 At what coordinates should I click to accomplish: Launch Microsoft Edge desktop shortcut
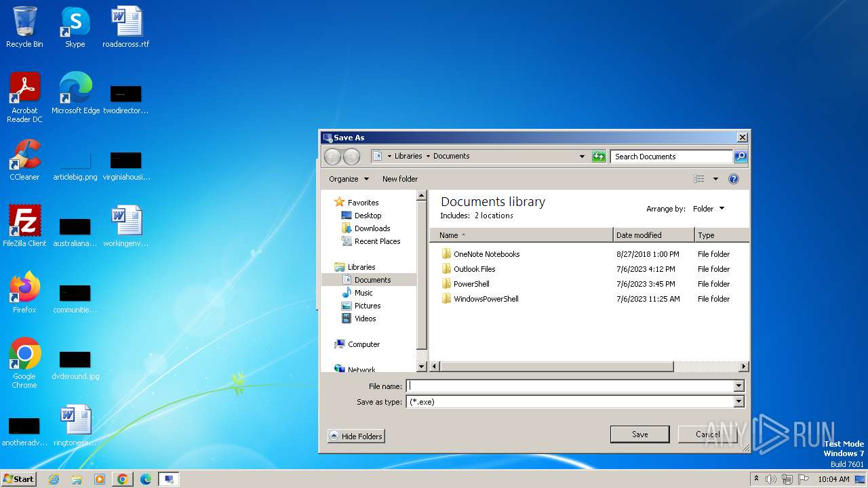(x=75, y=94)
